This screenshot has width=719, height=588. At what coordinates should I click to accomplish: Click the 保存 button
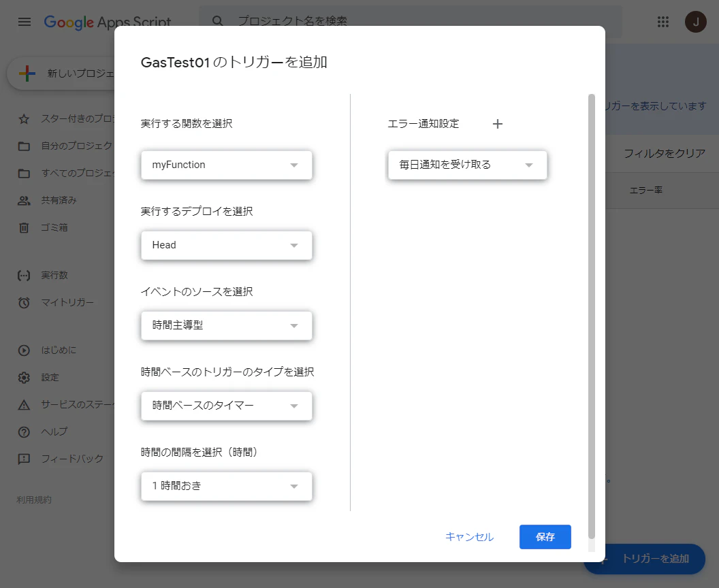pos(545,537)
